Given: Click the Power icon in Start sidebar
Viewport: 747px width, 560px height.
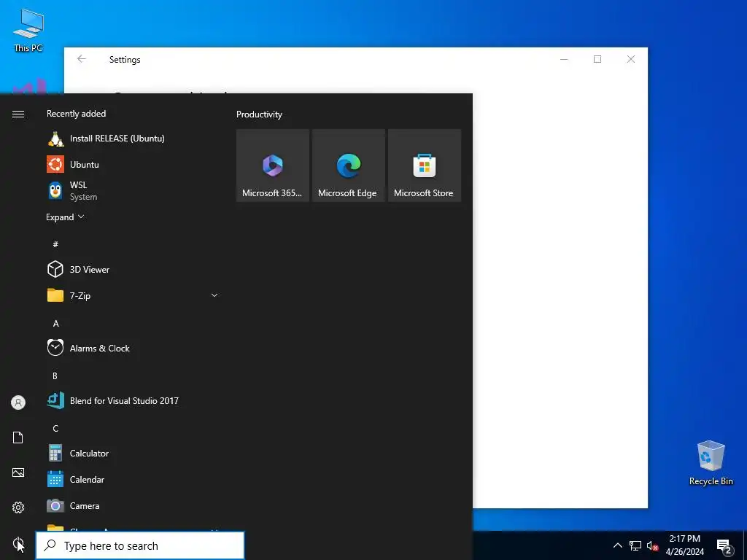Looking at the screenshot, I should pos(18,542).
